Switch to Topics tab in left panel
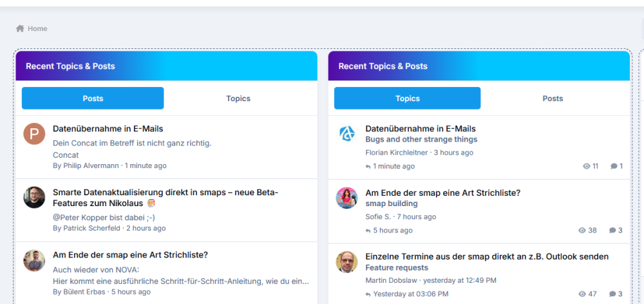The height and width of the screenshot is (304, 644). (x=238, y=99)
